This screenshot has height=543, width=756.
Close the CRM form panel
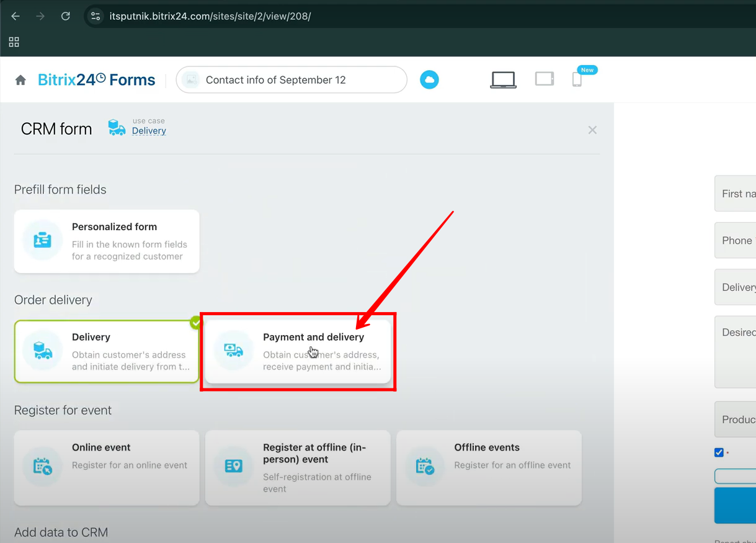tap(592, 130)
